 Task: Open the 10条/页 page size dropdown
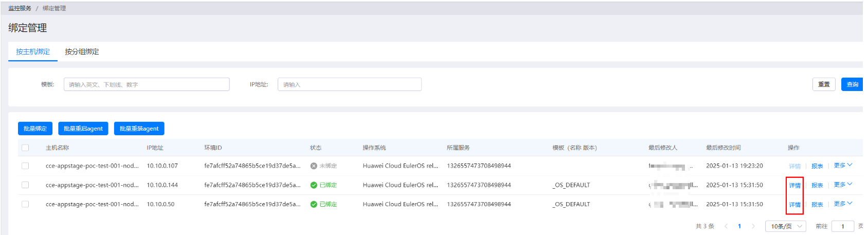coord(786,226)
